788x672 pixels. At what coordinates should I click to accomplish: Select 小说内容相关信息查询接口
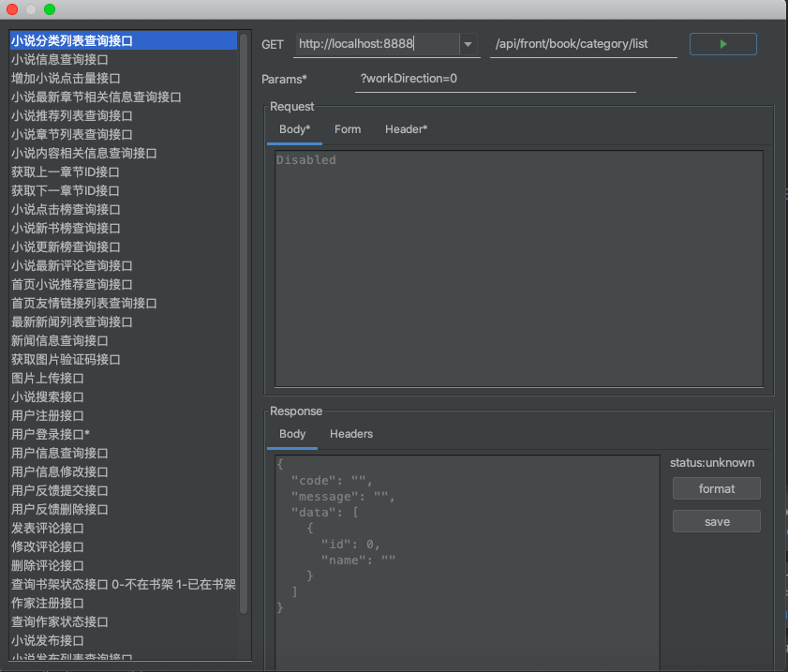[x=124, y=154]
